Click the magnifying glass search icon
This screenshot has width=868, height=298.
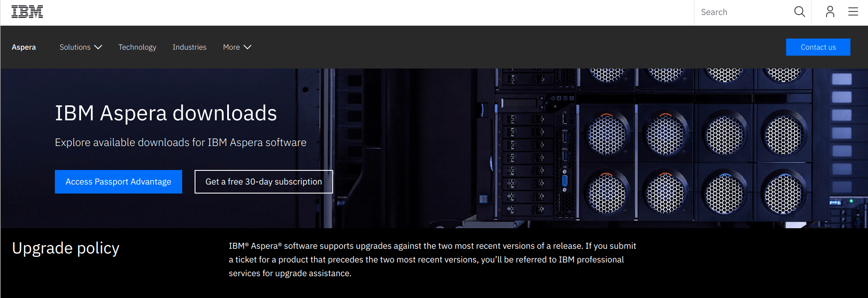coord(799,12)
